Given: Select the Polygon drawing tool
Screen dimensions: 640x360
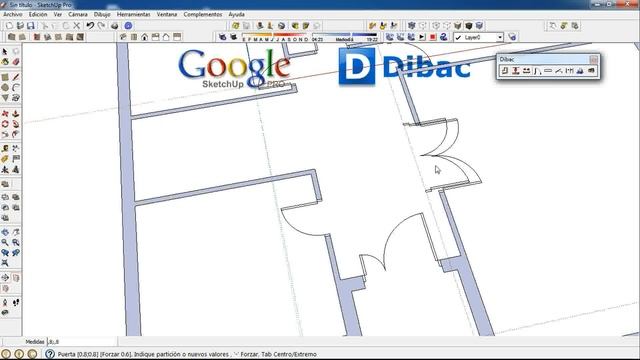Looking at the screenshot, I should 5,98.
